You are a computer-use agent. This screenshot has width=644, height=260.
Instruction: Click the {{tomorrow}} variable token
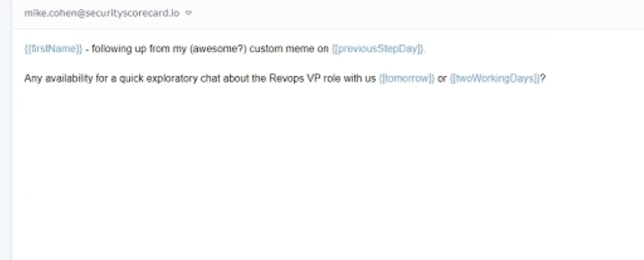click(x=406, y=78)
